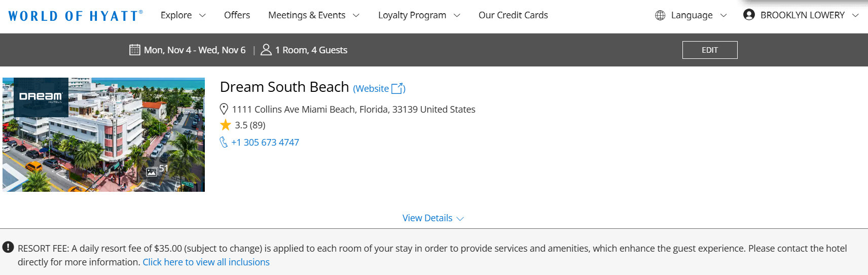Click the globe Language icon
The width and height of the screenshot is (868, 275).
point(660,15)
